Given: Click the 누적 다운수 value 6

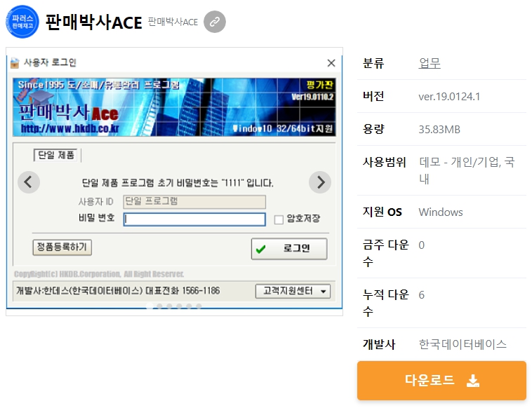Looking at the screenshot, I should (x=421, y=295).
